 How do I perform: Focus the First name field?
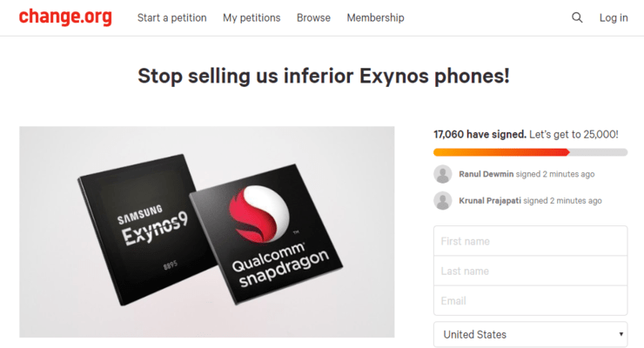(530, 241)
